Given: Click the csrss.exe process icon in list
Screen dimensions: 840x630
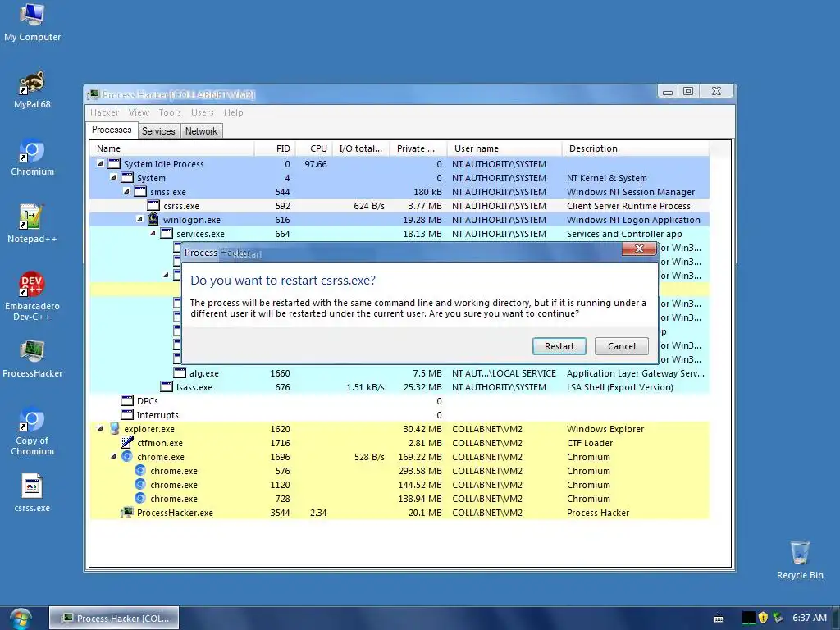Looking at the screenshot, I should 153,205.
